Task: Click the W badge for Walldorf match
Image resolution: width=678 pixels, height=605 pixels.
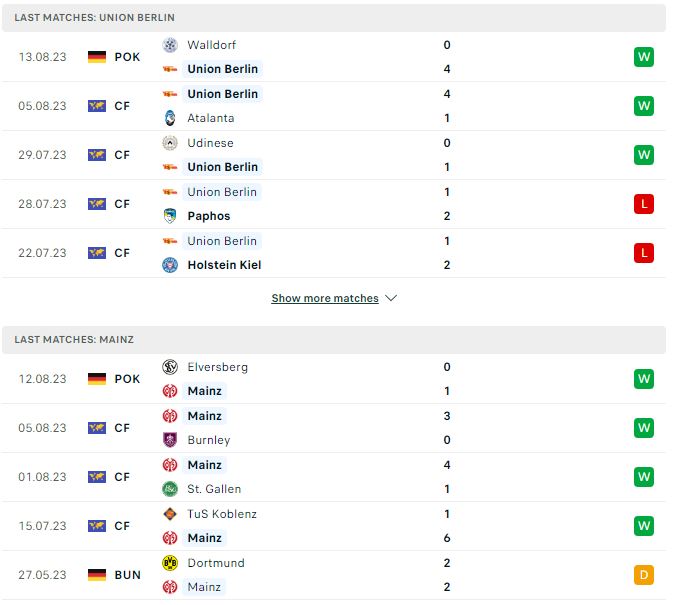Action: point(644,57)
